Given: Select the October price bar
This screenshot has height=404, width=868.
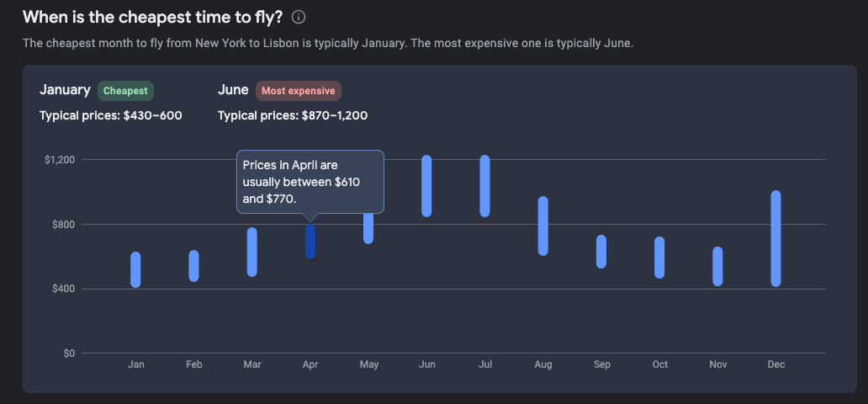Looking at the screenshot, I should coord(659,258).
